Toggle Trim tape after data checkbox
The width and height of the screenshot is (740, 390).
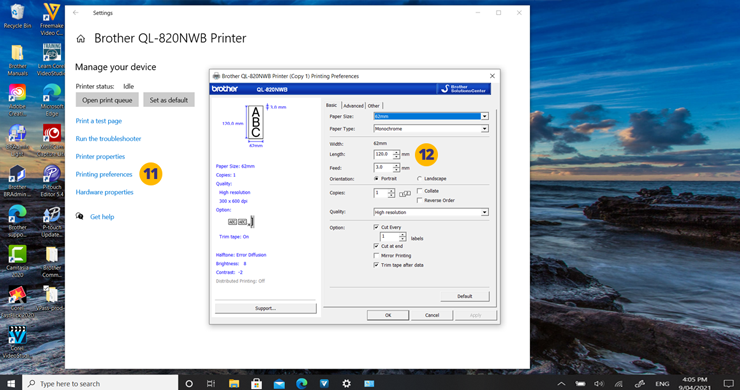pyautogui.click(x=376, y=265)
